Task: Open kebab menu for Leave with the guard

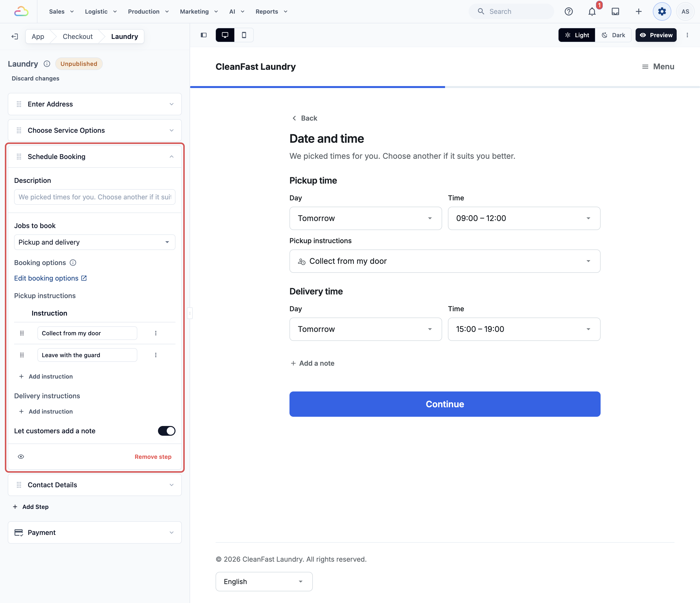Action: [x=156, y=355]
